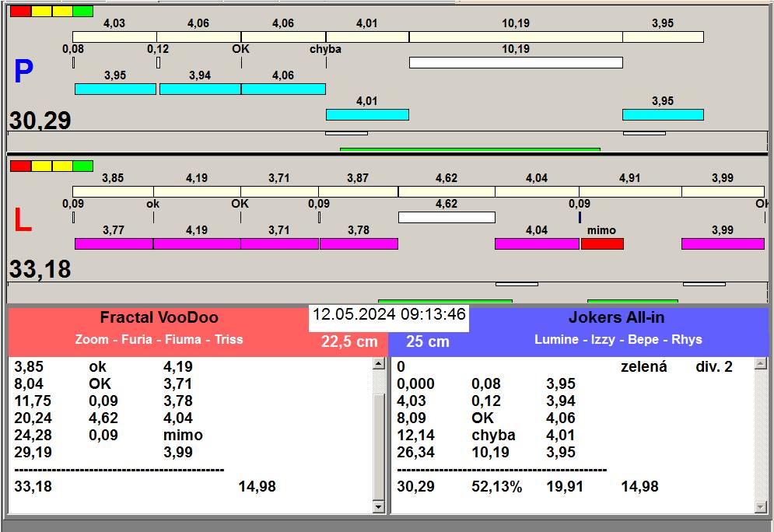Click the 19,91 value in the Jokers totals
The image size is (774, 532).
coord(565,487)
